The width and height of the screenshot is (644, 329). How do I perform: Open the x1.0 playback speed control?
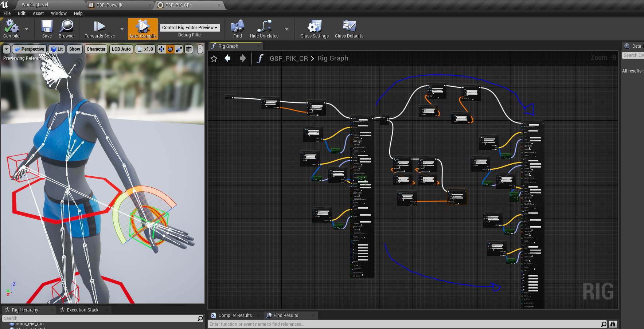pyautogui.click(x=145, y=49)
